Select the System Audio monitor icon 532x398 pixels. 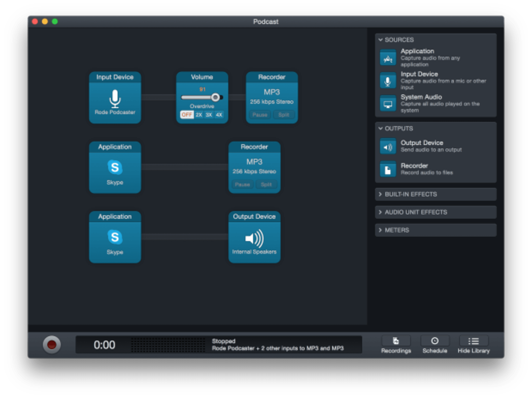point(388,103)
